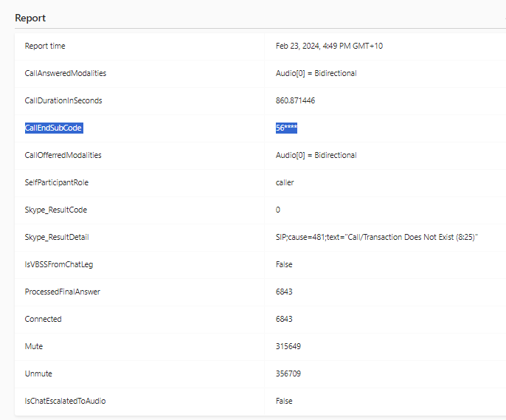Image resolution: width=506 pixels, height=420 pixels.
Task: Select the IsChatEscalatedToAudio label
Action: 65,402
